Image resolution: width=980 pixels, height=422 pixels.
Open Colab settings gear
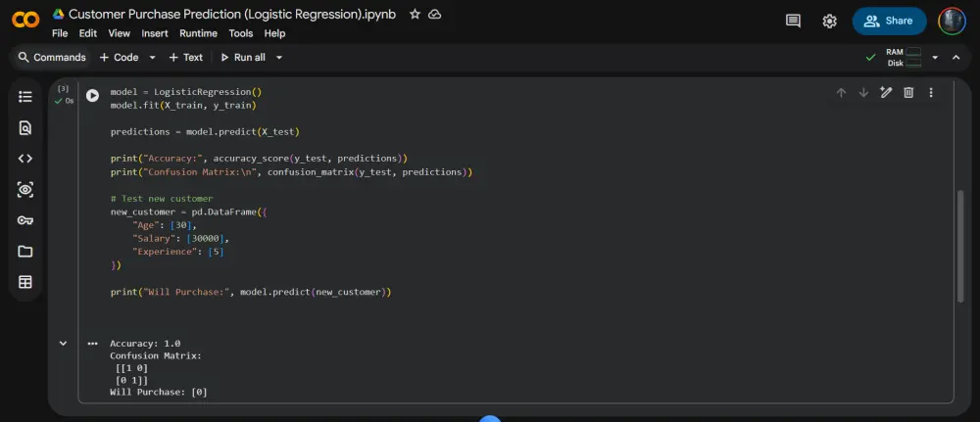point(830,21)
